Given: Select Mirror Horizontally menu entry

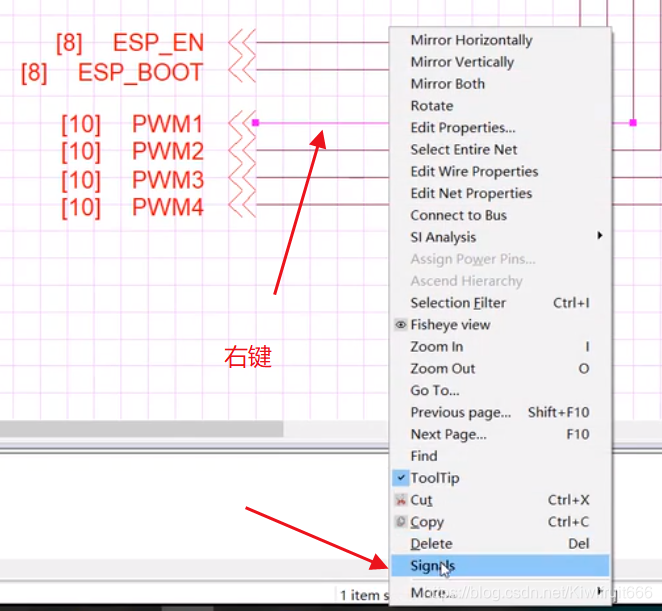Looking at the screenshot, I should [471, 40].
